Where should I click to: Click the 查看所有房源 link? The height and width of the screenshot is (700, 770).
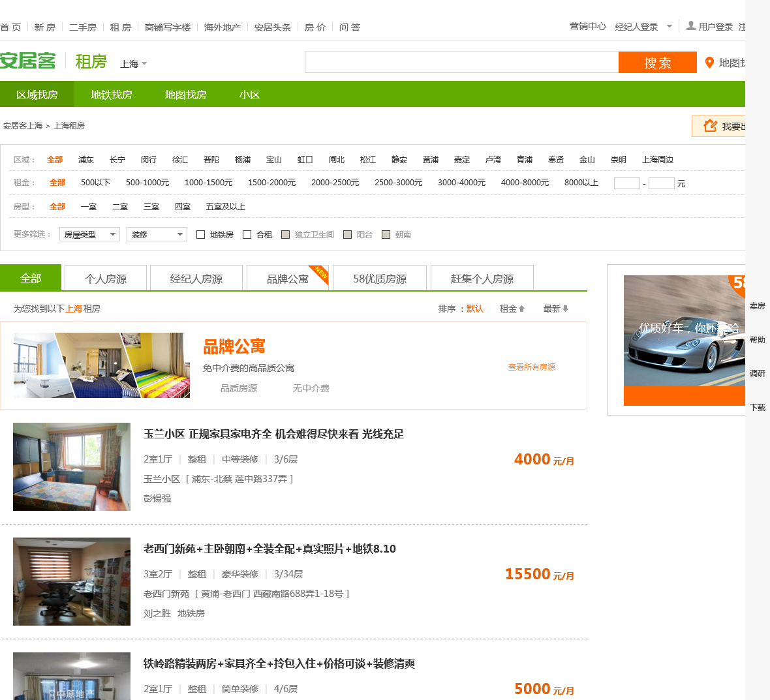[531, 367]
